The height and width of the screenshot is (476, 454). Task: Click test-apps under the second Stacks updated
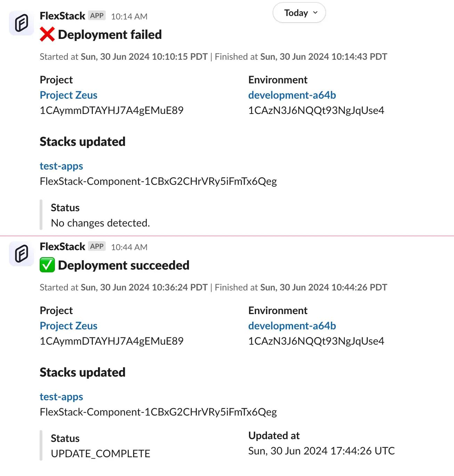click(x=61, y=396)
